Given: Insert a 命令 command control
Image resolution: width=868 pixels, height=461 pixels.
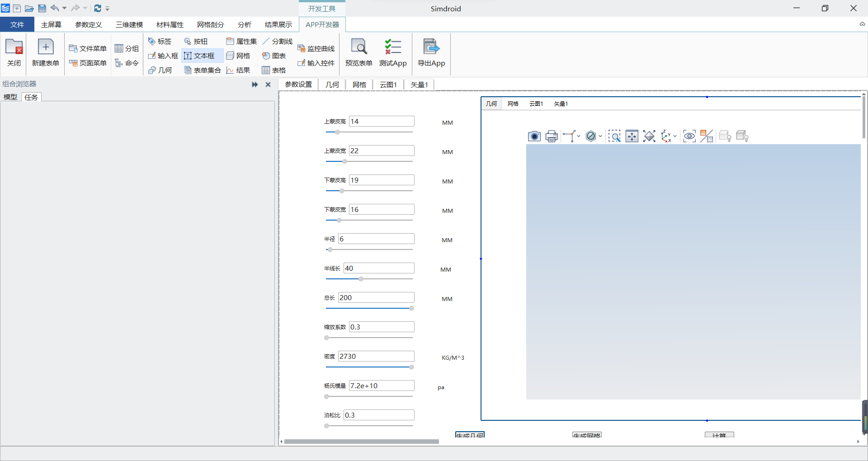Looking at the screenshot, I should pyautogui.click(x=127, y=63).
